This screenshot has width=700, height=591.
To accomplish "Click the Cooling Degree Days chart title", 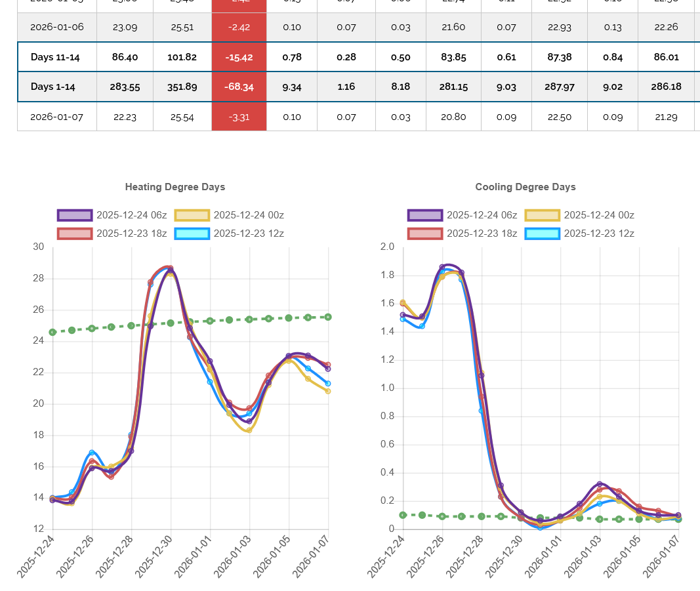I will point(525,187).
